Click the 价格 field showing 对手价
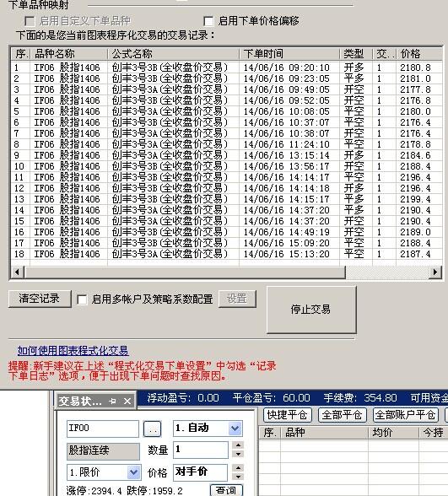 (x=200, y=472)
